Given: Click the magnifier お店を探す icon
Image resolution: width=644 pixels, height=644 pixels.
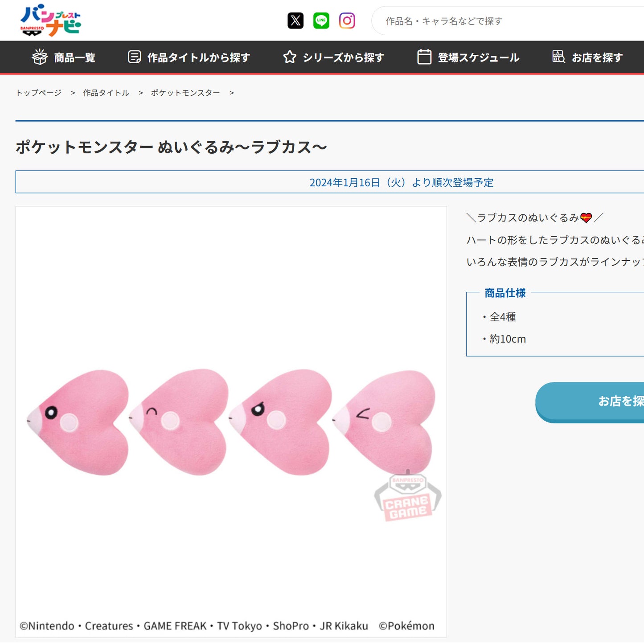Looking at the screenshot, I should pyautogui.click(x=559, y=57).
